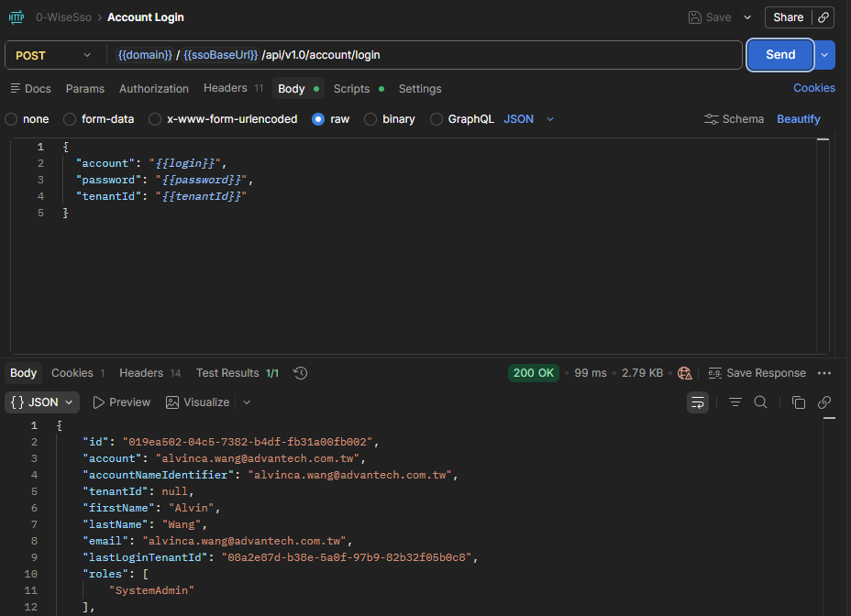
Task: Select the binary body type
Action: pos(370,119)
